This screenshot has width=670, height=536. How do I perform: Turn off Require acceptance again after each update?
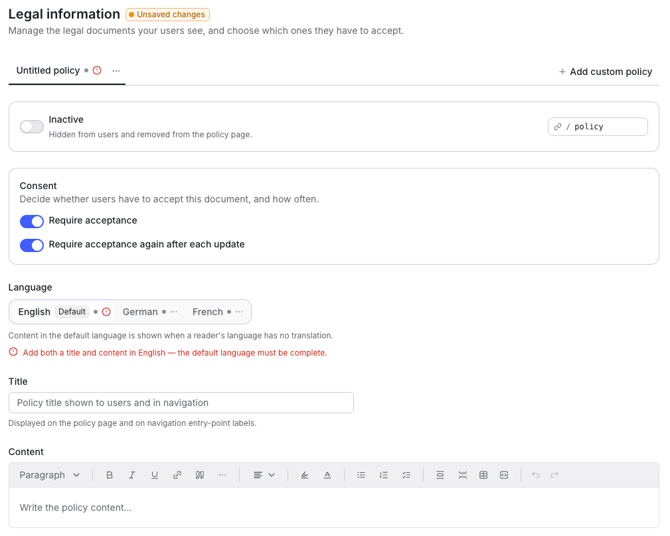32,245
